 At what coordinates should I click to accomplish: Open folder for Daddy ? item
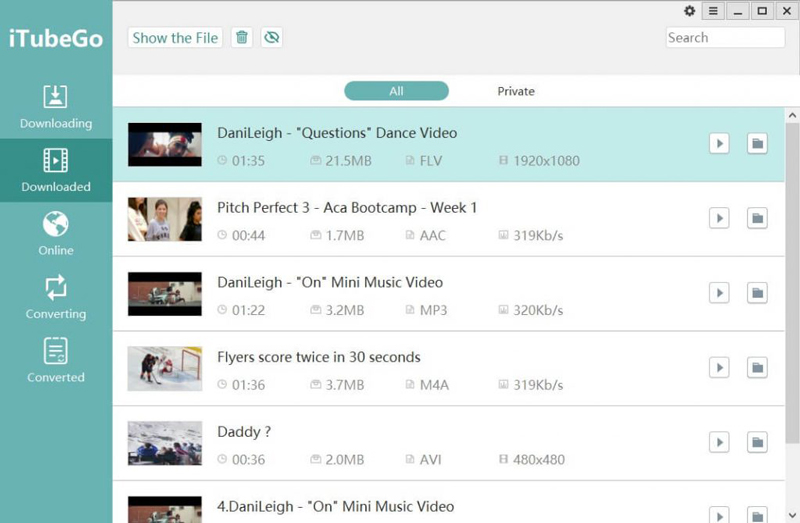coord(757,442)
